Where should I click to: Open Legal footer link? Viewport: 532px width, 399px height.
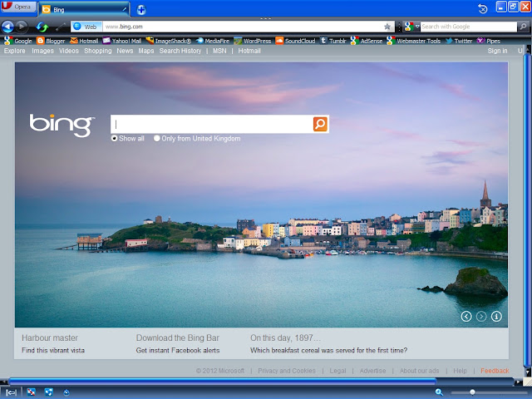(337, 371)
